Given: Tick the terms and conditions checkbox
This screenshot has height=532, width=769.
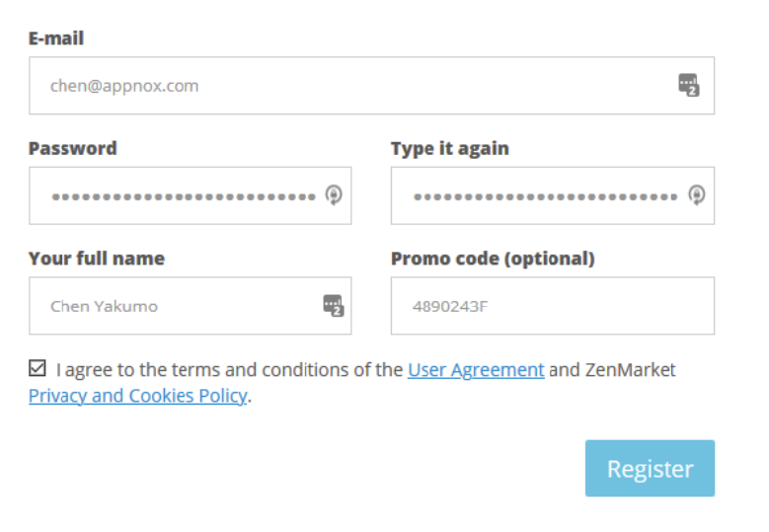Looking at the screenshot, I should 38,369.
